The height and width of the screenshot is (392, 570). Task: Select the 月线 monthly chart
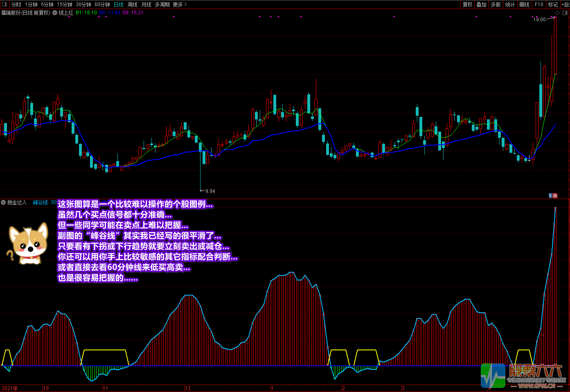[x=146, y=4]
